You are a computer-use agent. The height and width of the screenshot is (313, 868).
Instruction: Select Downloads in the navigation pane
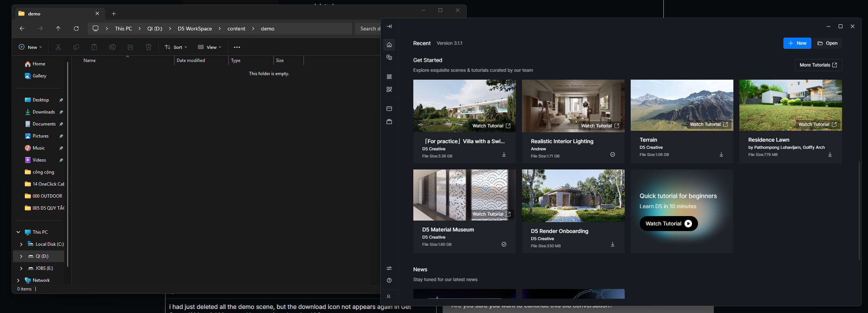44,112
